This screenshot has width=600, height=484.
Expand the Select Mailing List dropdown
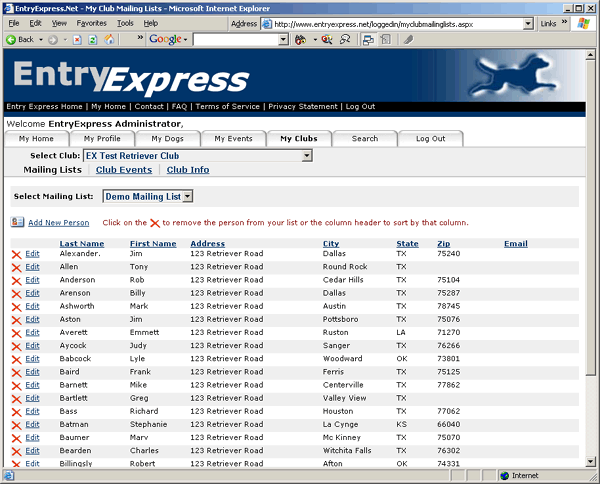pyautogui.click(x=187, y=197)
